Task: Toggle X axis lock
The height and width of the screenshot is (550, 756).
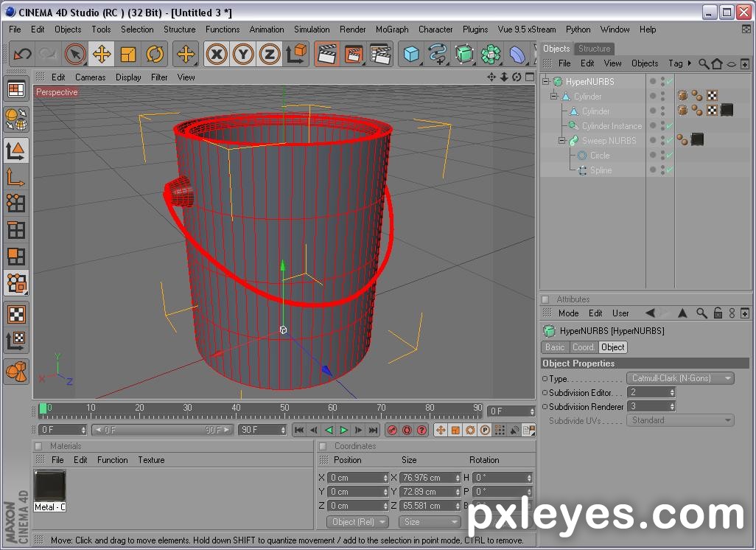Action: pyautogui.click(x=217, y=54)
